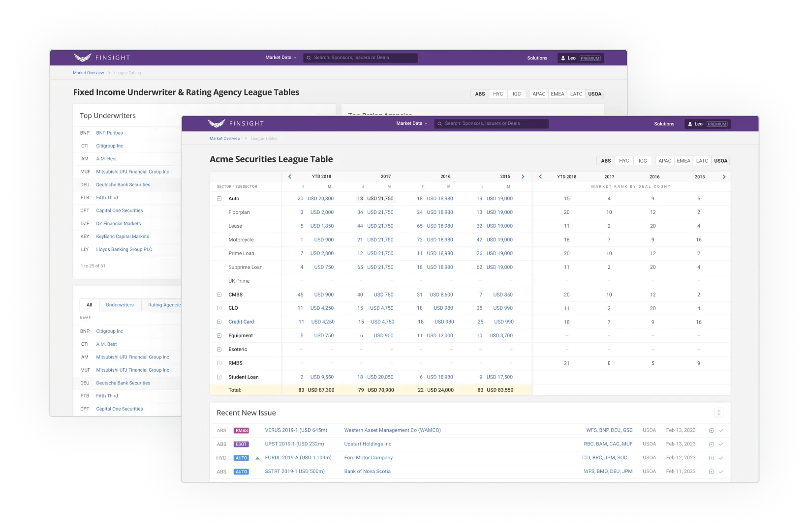Expand the RMBS sector row

click(x=219, y=363)
